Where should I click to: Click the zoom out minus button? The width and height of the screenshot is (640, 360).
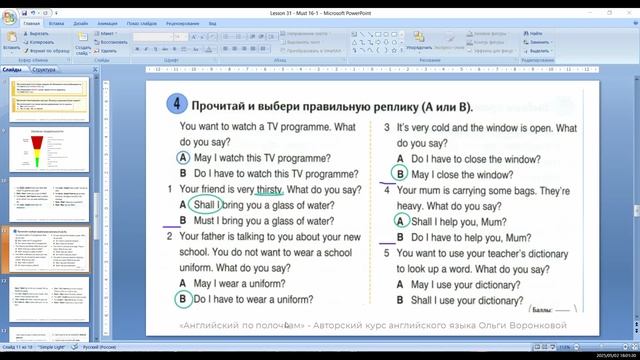click(x=577, y=347)
